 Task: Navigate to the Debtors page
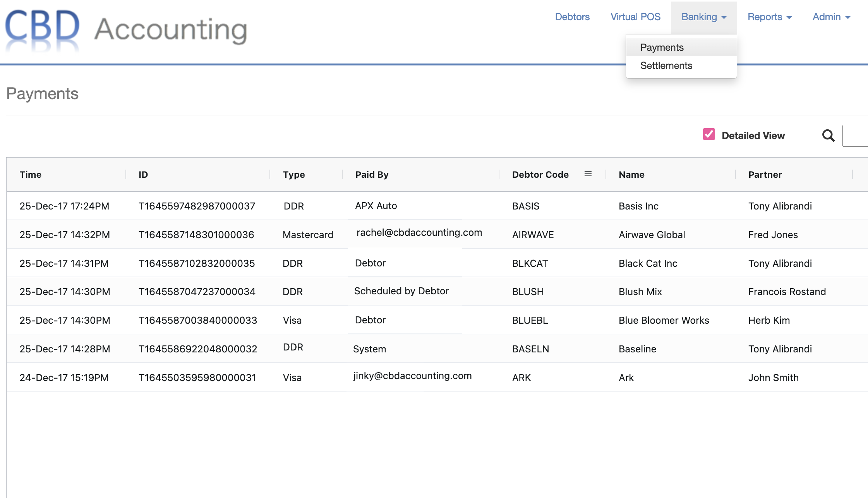(x=573, y=17)
